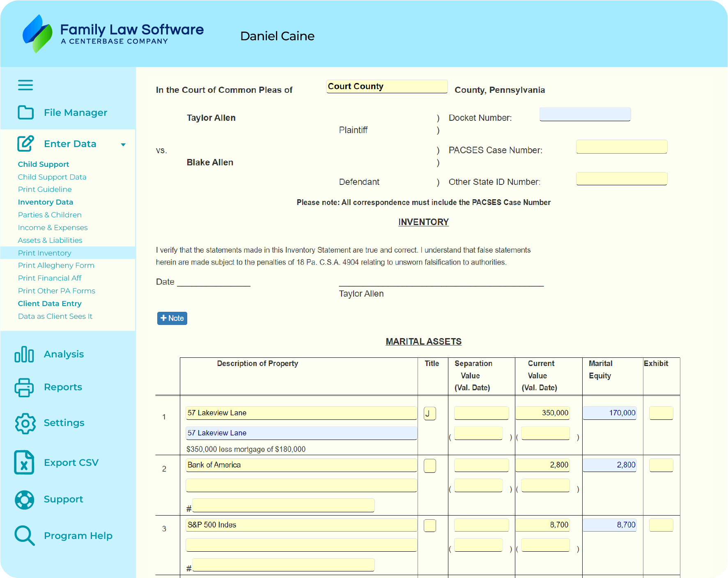This screenshot has width=728, height=578.
Task: Click the Export CSV file icon
Action: [x=24, y=463]
